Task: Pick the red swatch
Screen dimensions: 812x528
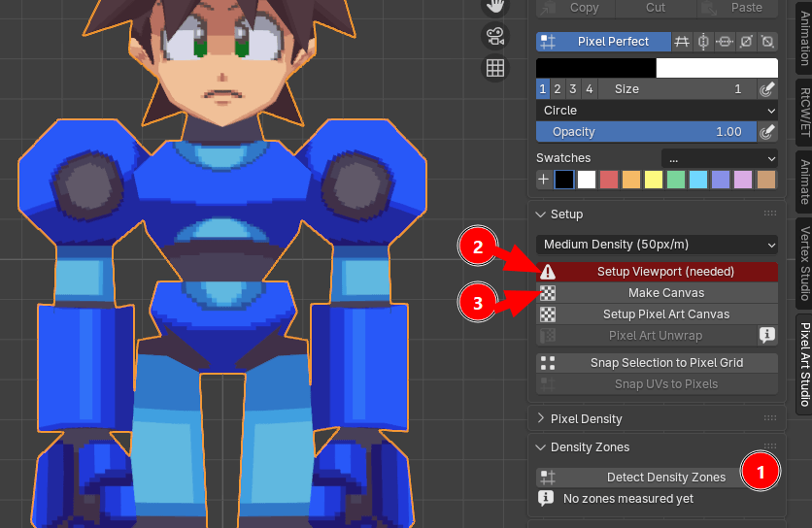Action: click(609, 180)
